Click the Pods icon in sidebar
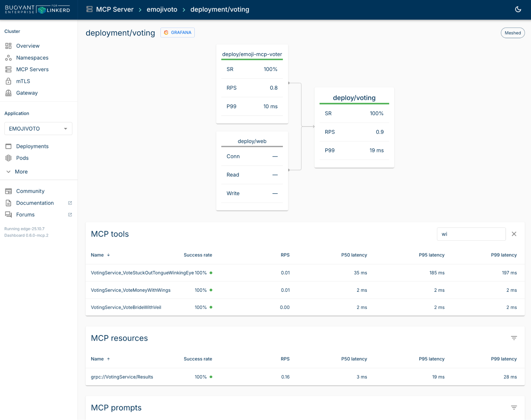531x420 pixels. point(9,158)
